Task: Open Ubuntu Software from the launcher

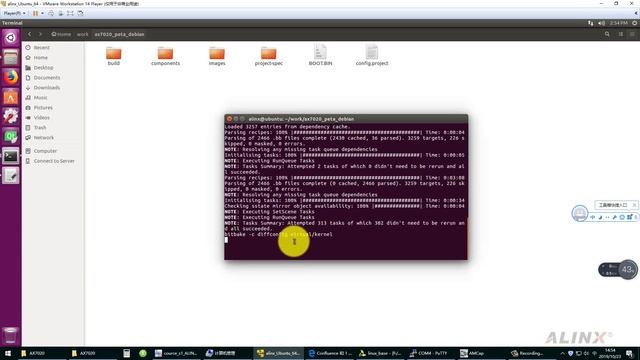Action: coord(11,97)
